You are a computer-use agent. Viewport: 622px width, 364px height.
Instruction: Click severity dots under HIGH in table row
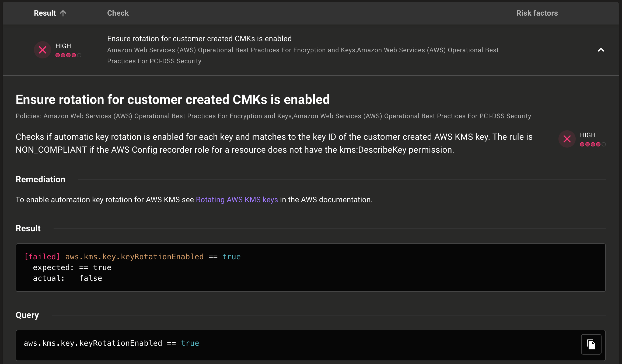click(x=68, y=55)
